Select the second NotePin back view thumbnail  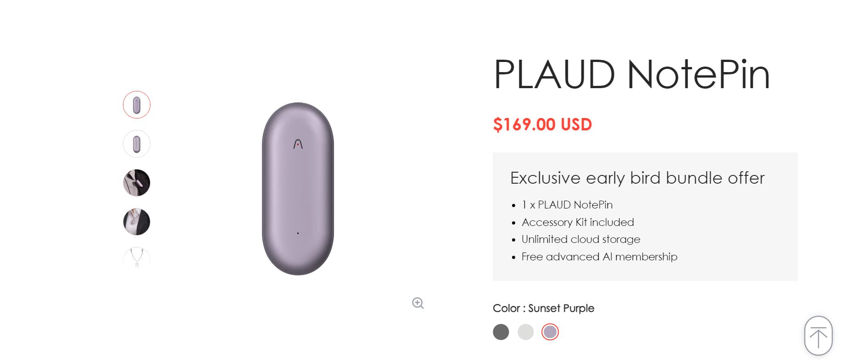point(137,144)
